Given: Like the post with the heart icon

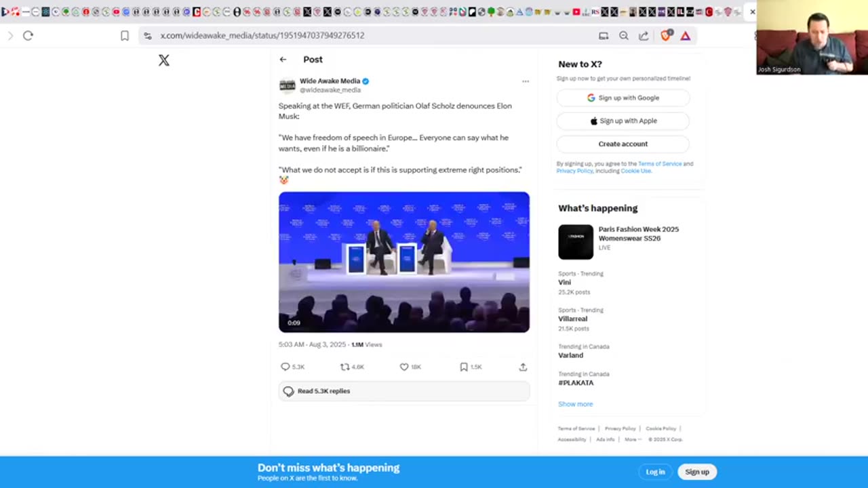Looking at the screenshot, I should [404, 367].
